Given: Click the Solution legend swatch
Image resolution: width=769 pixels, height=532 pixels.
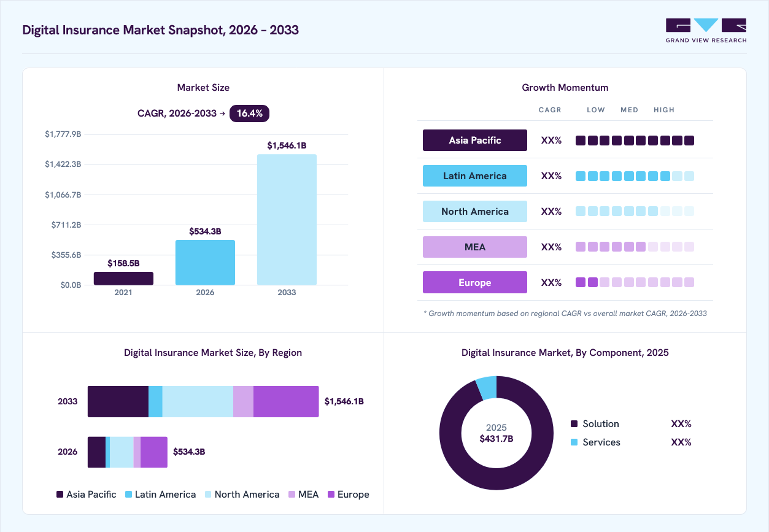Looking at the screenshot, I should pos(574,423).
